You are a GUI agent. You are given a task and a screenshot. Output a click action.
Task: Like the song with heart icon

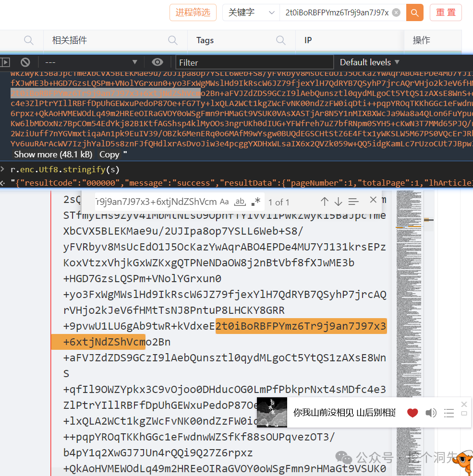[412, 413]
